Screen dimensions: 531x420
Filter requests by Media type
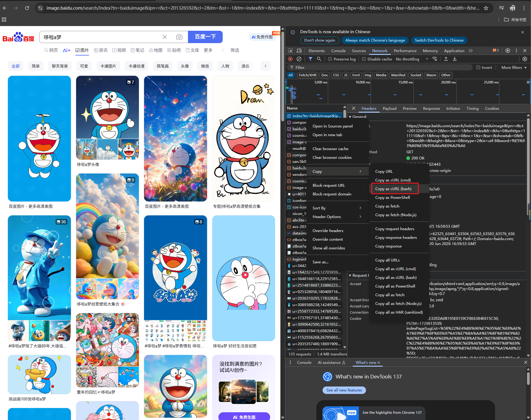coord(381,75)
